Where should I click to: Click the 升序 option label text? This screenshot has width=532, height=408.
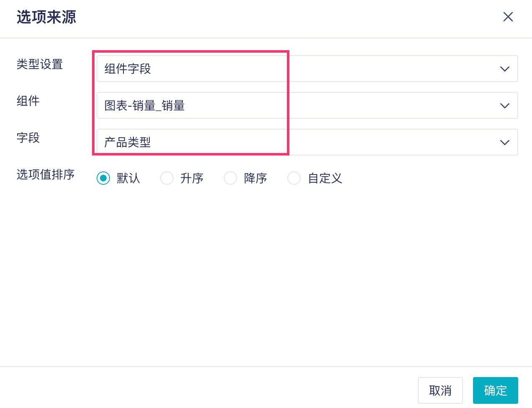point(192,178)
